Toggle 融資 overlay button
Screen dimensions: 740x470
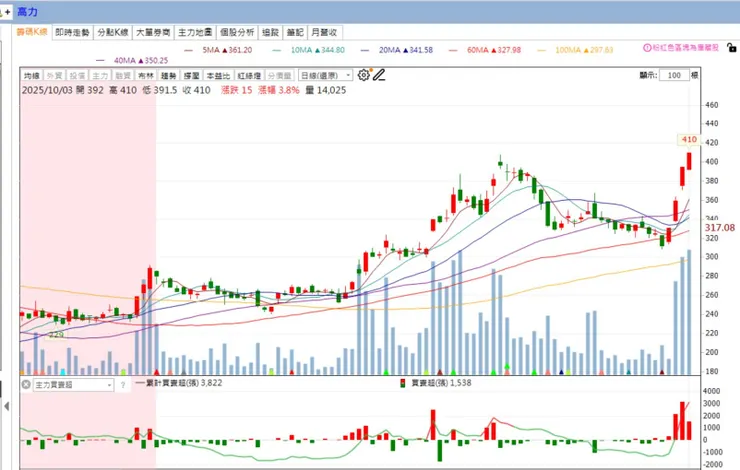pos(123,76)
